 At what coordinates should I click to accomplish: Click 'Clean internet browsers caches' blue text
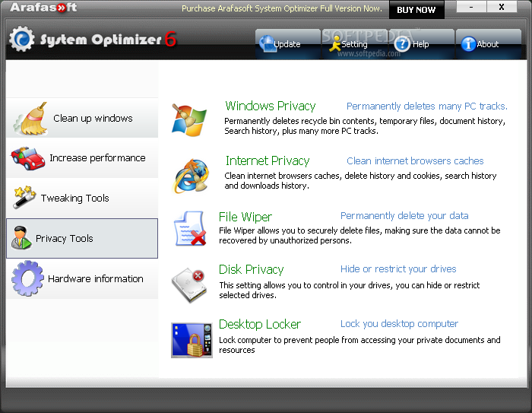coord(415,161)
